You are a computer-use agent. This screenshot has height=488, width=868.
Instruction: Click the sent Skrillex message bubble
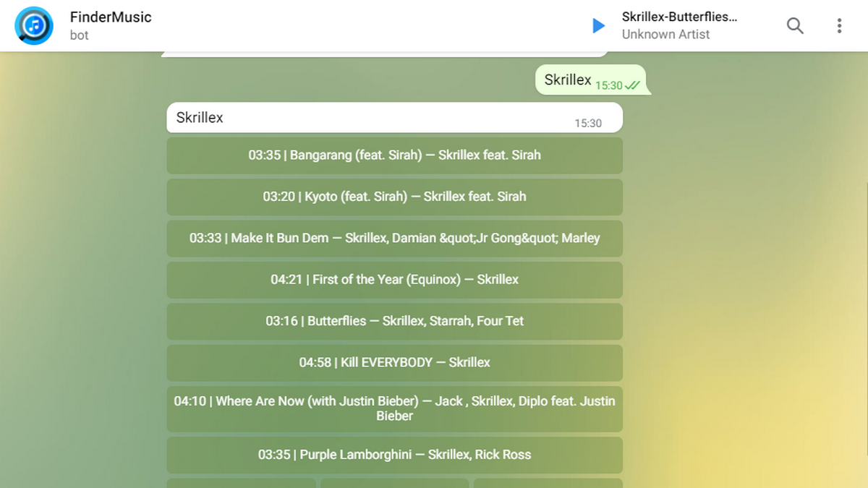tap(591, 80)
